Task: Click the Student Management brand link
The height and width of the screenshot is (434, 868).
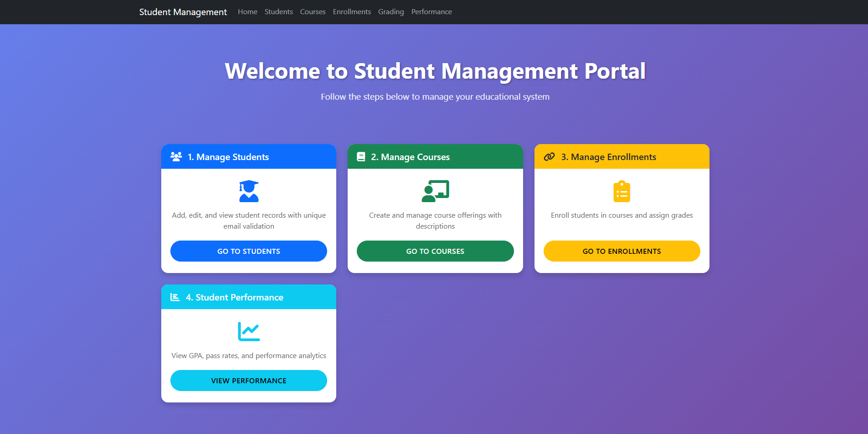Action: [x=183, y=12]
